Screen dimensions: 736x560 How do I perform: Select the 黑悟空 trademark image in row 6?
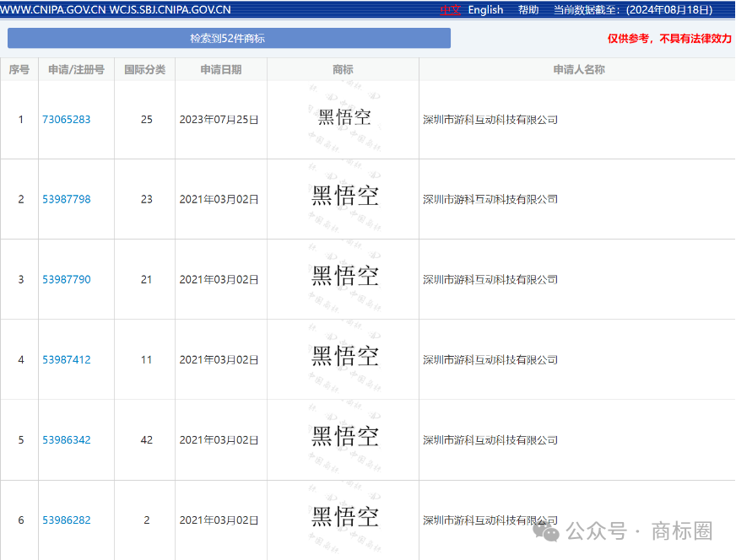(345, 516)
